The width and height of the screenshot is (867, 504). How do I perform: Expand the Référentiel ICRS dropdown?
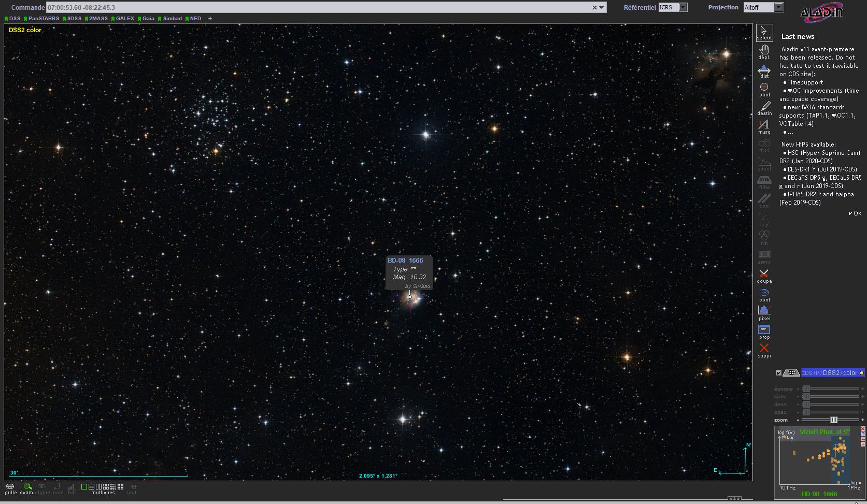(x=683, y=7)
